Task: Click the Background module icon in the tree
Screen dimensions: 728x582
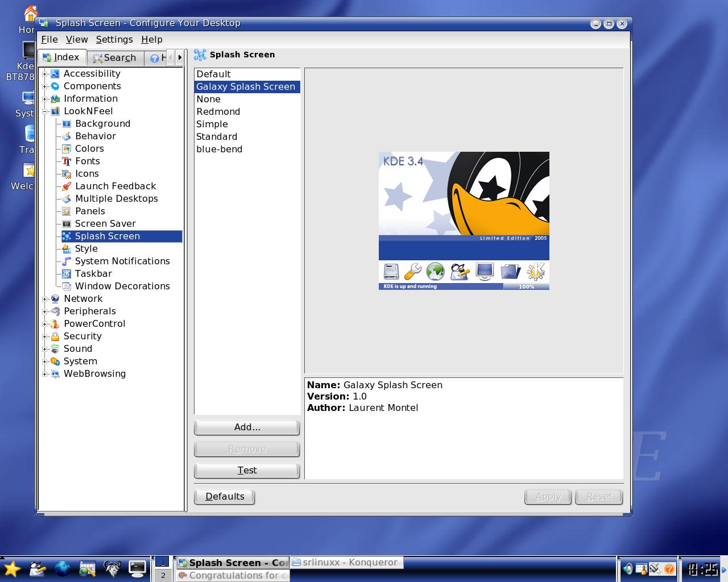Action: coord(67,124)
